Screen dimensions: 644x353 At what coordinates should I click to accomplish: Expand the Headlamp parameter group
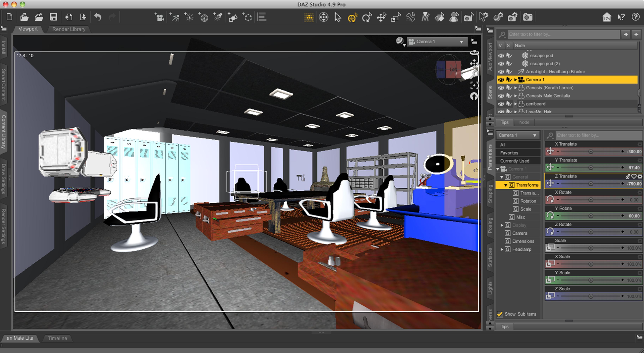[x=502, y=249]
